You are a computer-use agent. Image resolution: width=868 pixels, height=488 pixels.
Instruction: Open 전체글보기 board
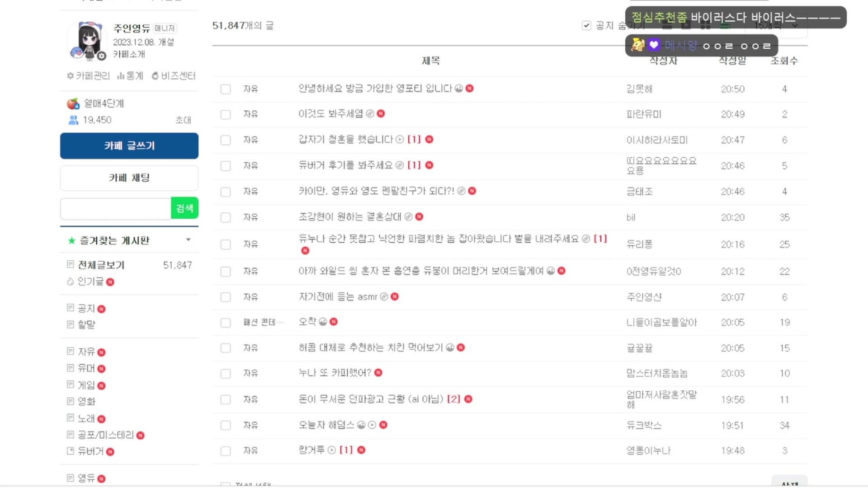point(101,265)
